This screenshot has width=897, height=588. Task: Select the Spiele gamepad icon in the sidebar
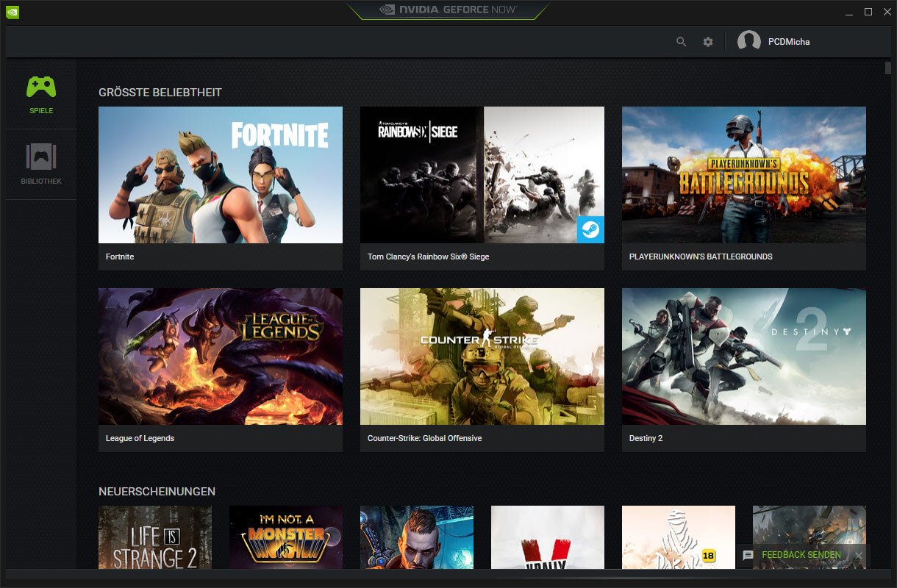tap(41, 87)
